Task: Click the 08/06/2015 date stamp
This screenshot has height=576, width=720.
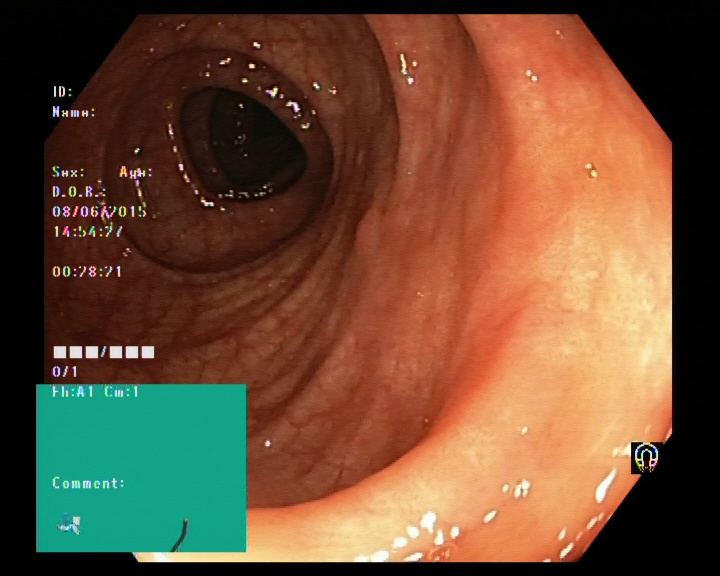Action: (x=99, y=211)
